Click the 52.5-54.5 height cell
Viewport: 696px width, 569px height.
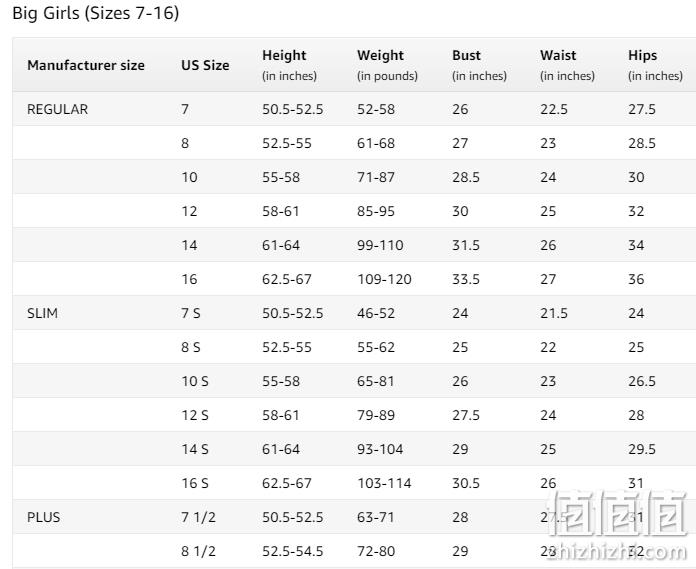pos(293,551)
